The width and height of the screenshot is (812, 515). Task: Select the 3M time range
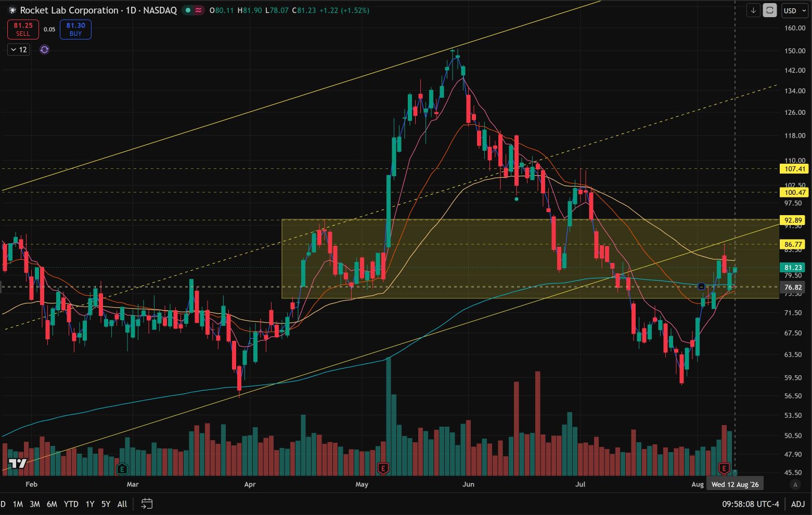pyautogui.click(x=35, y=504)
